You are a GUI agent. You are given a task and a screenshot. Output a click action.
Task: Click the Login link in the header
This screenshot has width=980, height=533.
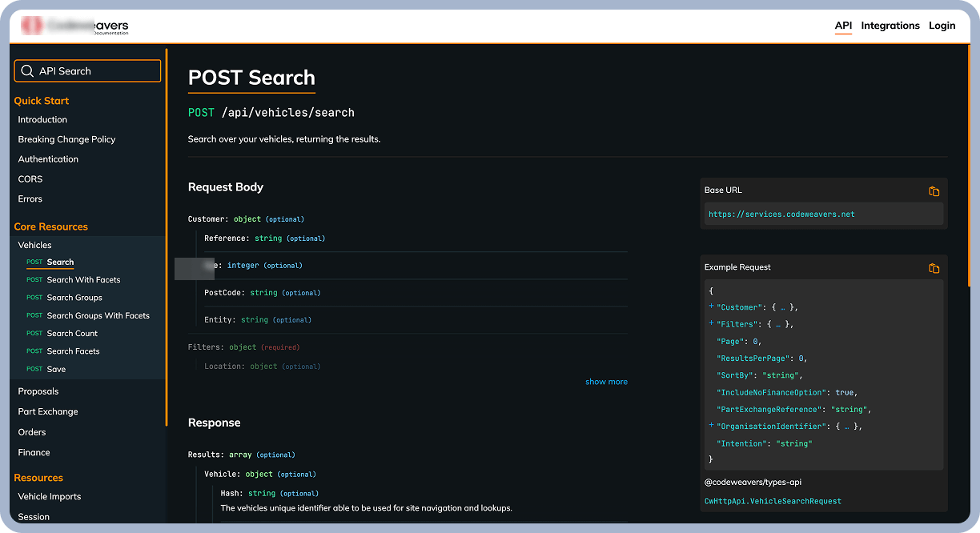(x=942, y=26)
